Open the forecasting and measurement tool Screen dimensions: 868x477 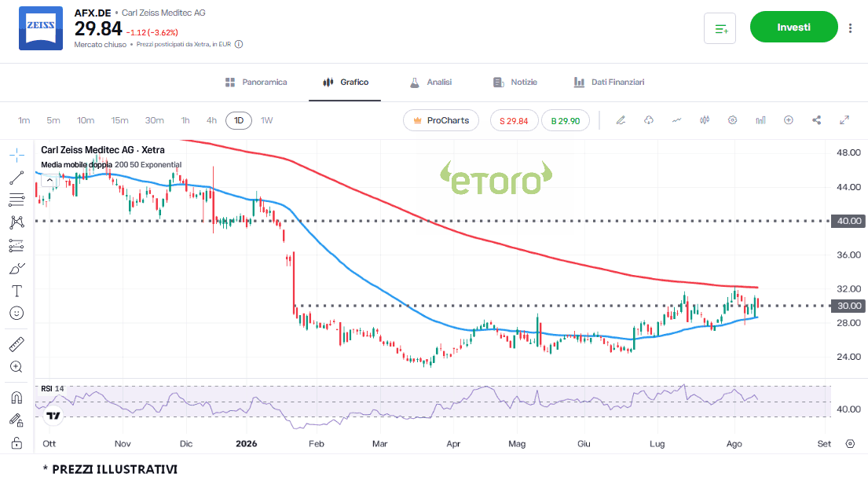(x=16, y=245)
